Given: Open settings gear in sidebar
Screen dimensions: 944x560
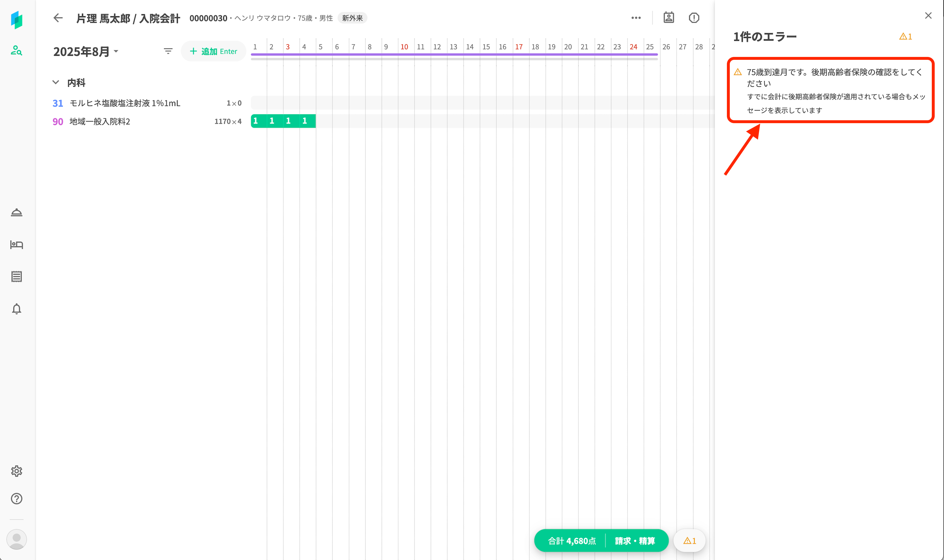Looking at the screenshot, I should point(16,471).
